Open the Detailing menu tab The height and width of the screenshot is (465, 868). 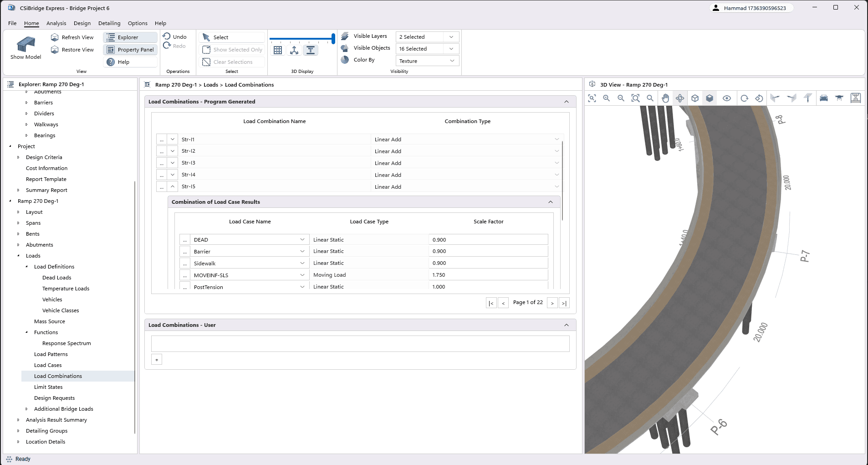109,23
